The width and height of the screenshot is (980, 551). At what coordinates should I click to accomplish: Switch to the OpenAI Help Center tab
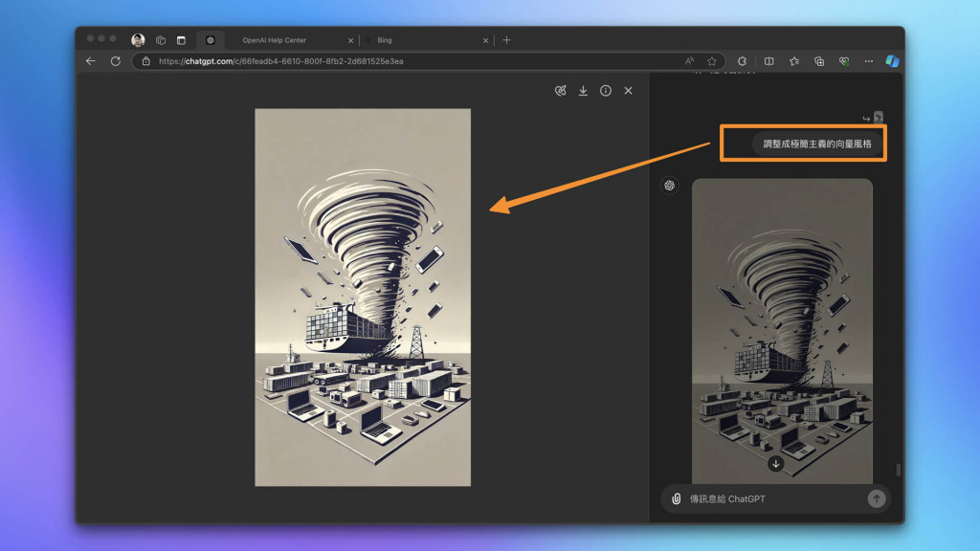point(275,40)
